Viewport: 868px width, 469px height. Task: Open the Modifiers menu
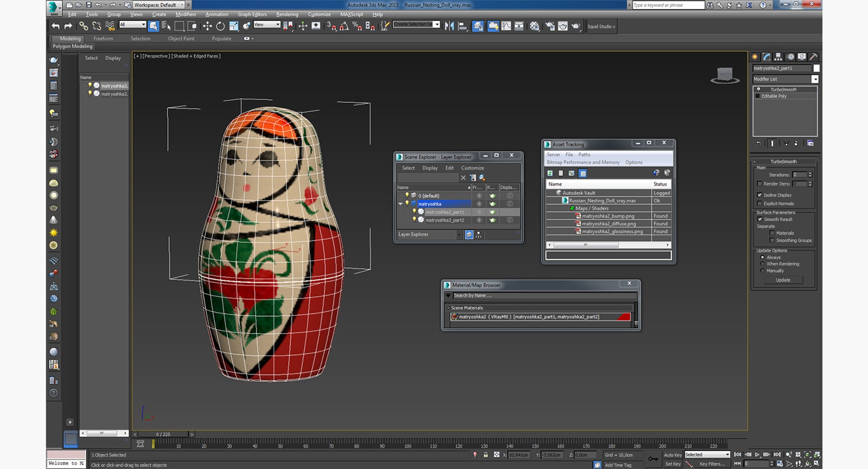click(x=185, y=14)
